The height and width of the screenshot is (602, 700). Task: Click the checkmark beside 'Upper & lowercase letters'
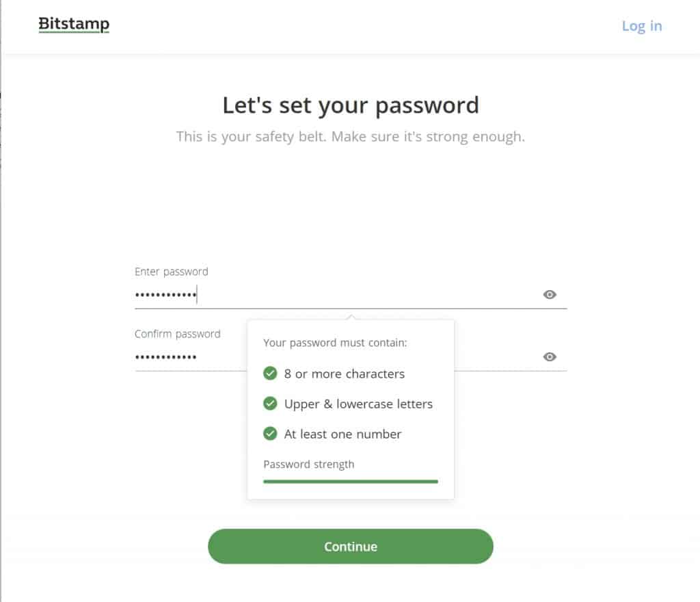coord(270,404)
